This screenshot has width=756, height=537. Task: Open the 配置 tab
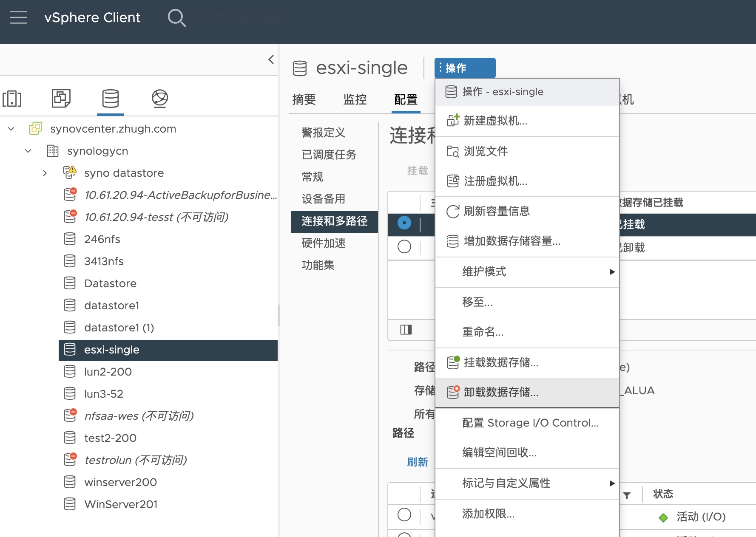(406, 99)
